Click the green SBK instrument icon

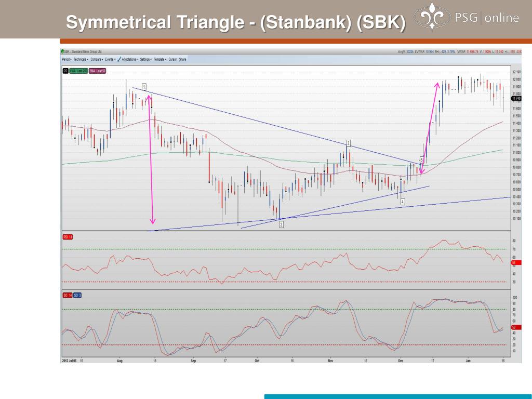pyautogui.click(x=62, y=51)
